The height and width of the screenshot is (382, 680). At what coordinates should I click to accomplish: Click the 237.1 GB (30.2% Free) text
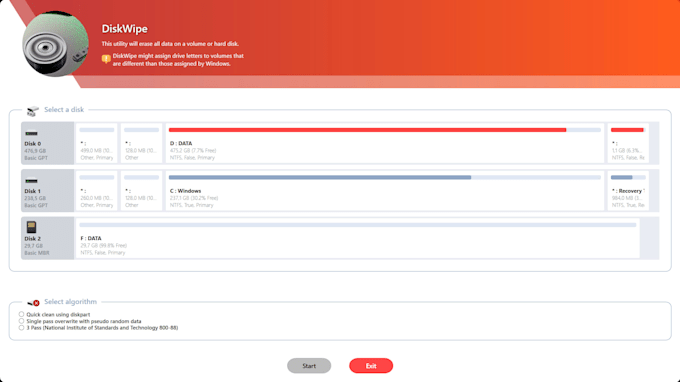(194, 198)
